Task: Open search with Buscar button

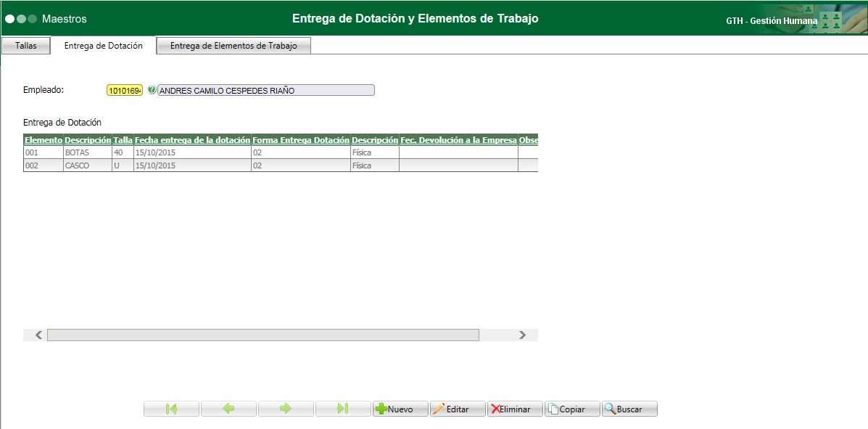Action: coord(629,409)
